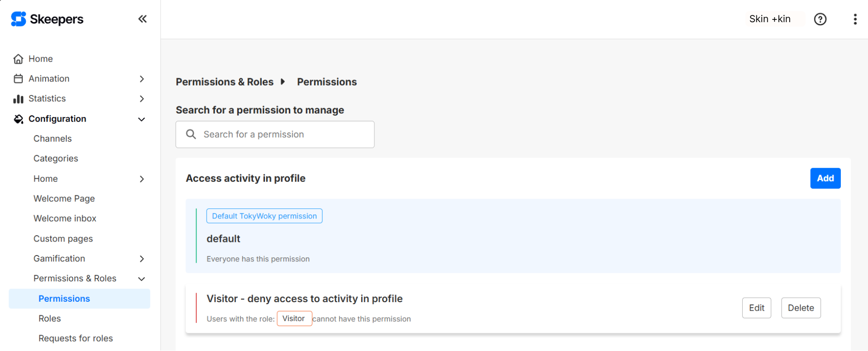Click the Configuration paint bucket icon
Screen dimensions: 868x351
pyautogui.click(x=18, y=119)
